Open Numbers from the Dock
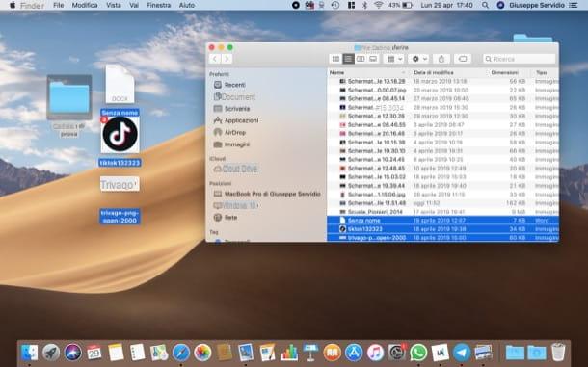Image resolution: width=588 pixels, height=367 pixels. pos(289,353)
